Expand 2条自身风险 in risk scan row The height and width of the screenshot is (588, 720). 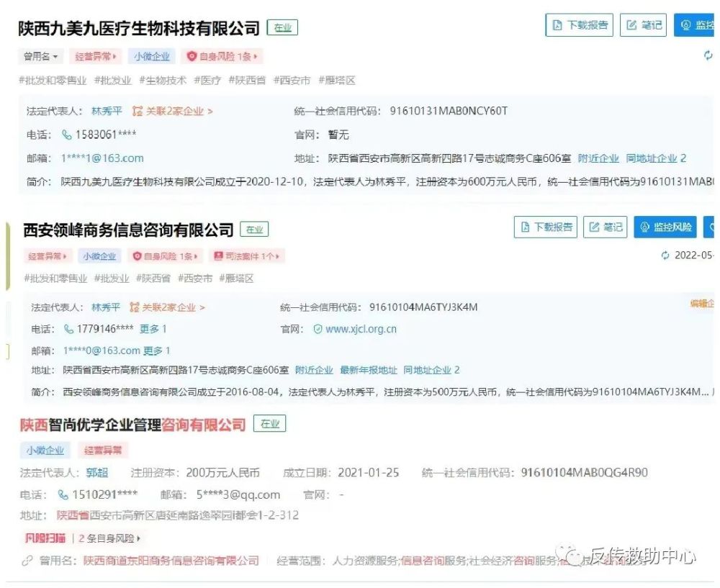pos(109,538)
